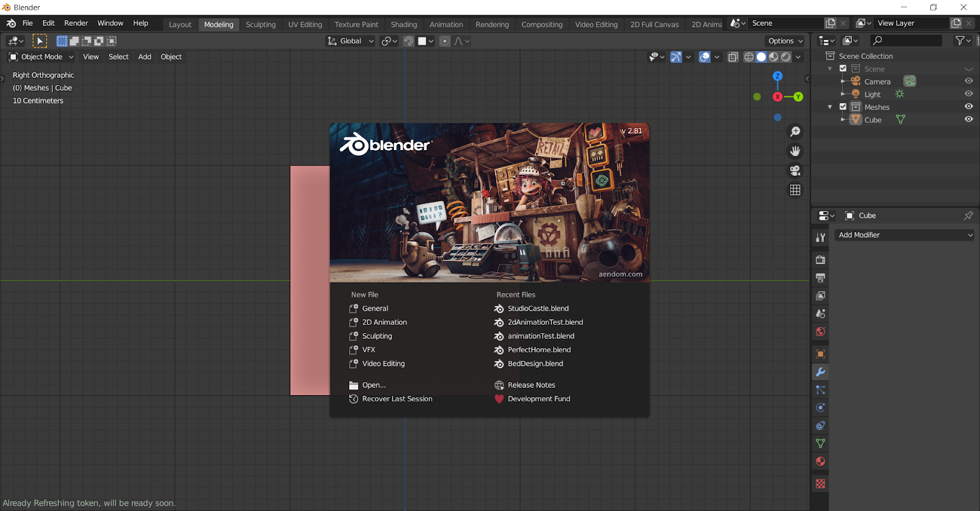Open the Object Data mesh tab

(x=820, y=443)
